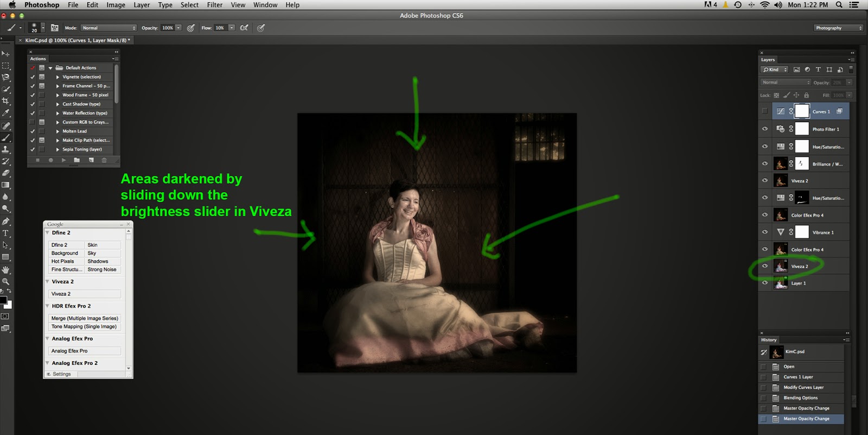The width and height of the screenshot is (868, 435).
Task: Open the brush Opacity slider dropdown
Action: (178, 28)
